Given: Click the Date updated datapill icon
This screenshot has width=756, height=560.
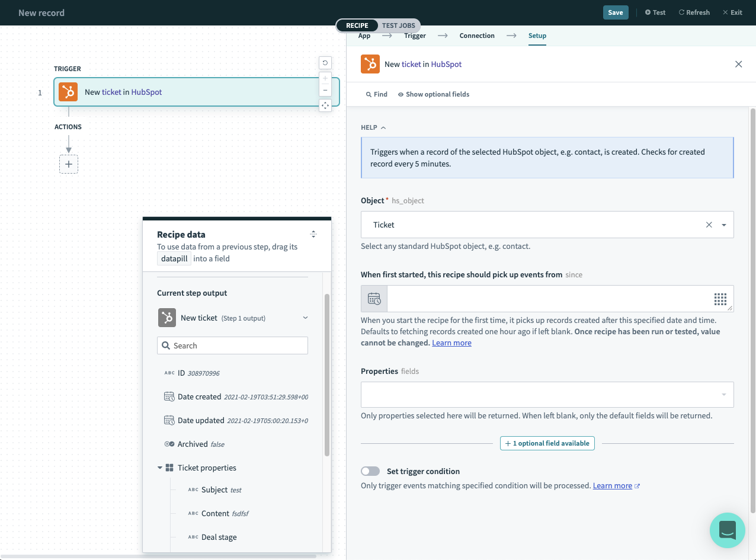Looking at the screenshot, I should tap(169, 420).
